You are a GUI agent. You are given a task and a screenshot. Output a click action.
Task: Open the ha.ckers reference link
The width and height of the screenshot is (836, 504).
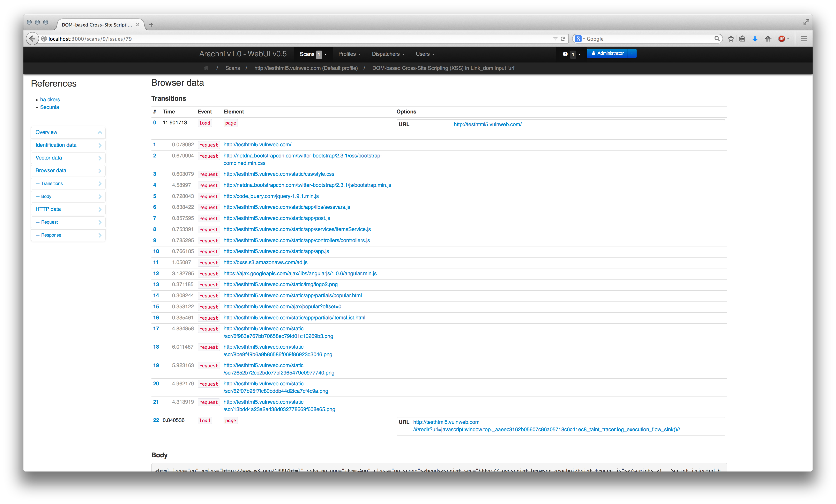point(50,99)
